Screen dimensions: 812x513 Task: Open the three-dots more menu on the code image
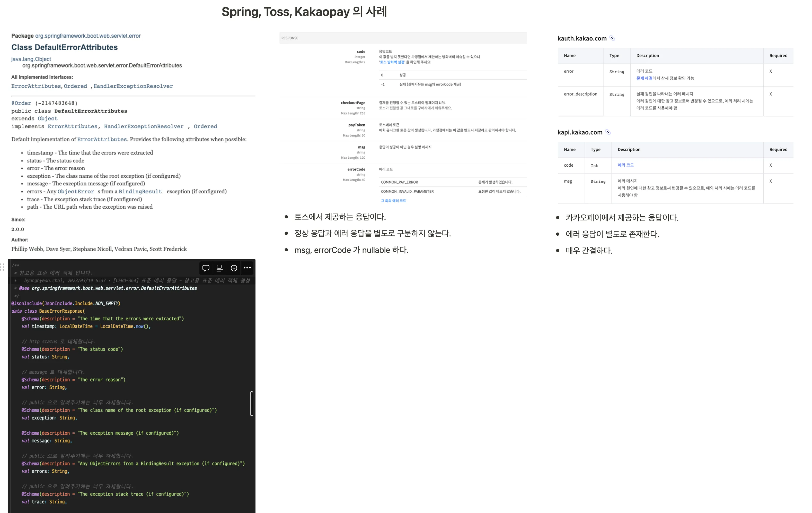[247, 268]
